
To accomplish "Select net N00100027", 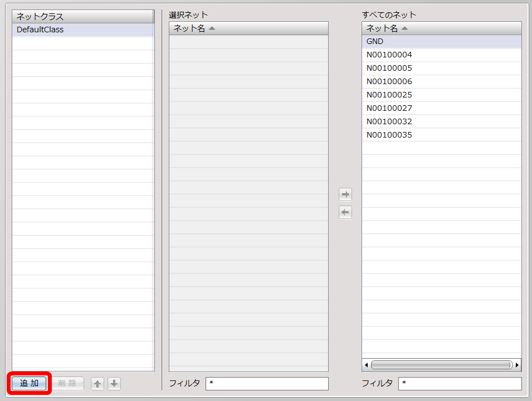I will tap(389, 109).
